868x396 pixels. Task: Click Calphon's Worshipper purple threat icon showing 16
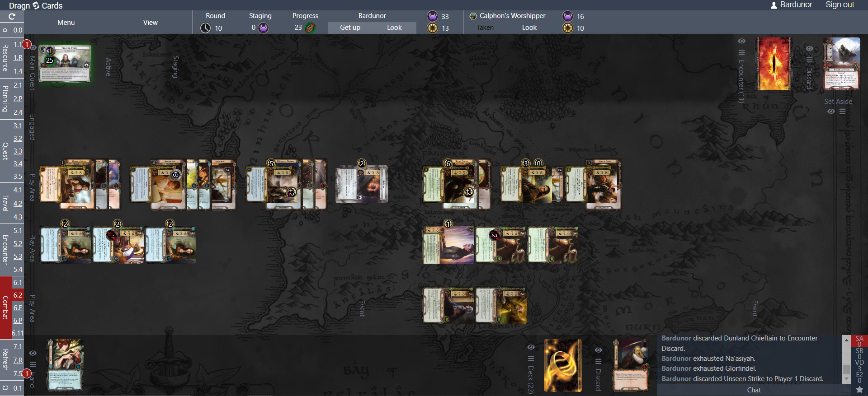[x=568, y=16]
